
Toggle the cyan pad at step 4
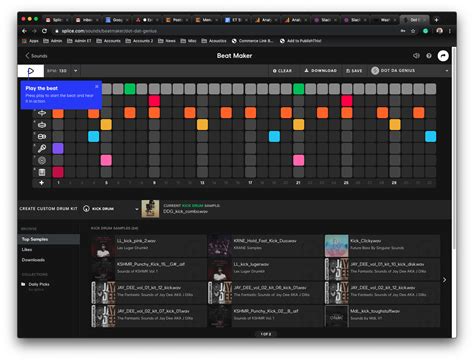click(94, 136)
